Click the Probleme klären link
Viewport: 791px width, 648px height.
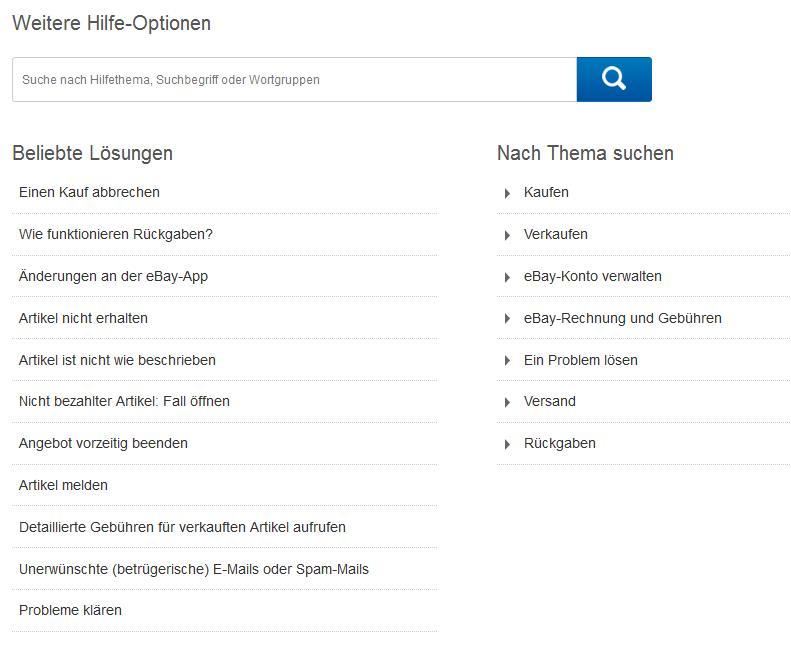point(70,610)
